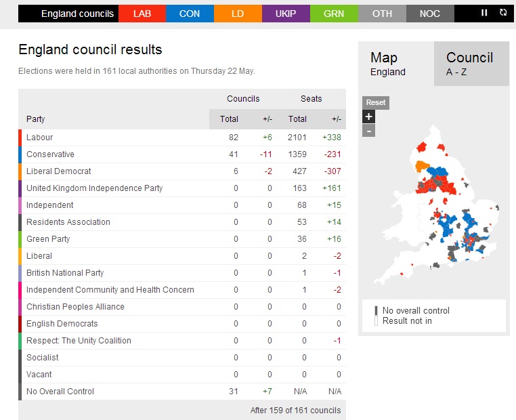Image resolution: width=516 pixels, height=420 pixels.
Task: Select the GRN party filter
Action: click(334, 14)
